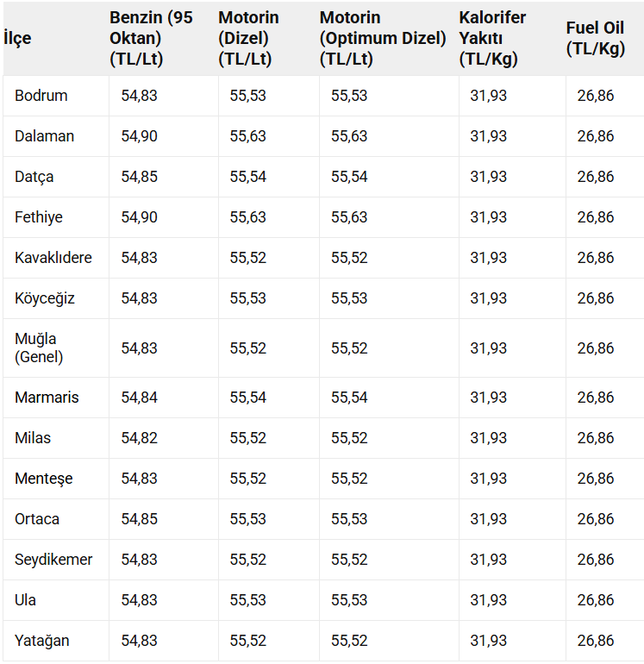The width and height of the screenshot is (644, 664).
Task: Select the Benzin (95 Oktan) column header
Action: [151, 38]
